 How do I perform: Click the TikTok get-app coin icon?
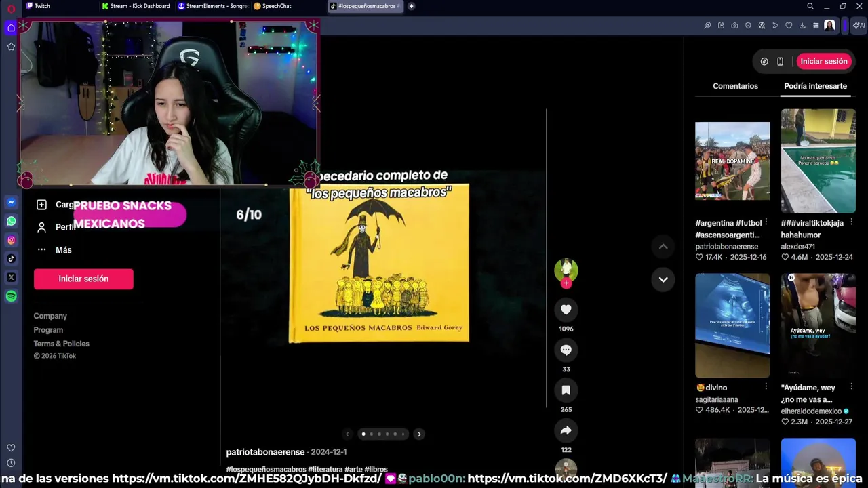tap(764, 61)
